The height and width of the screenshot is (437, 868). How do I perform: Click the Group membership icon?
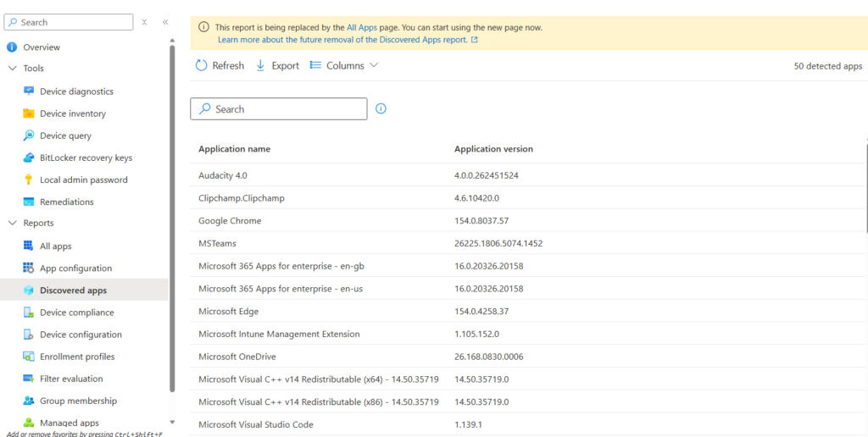pyautogui.click(x=28, y=401)
